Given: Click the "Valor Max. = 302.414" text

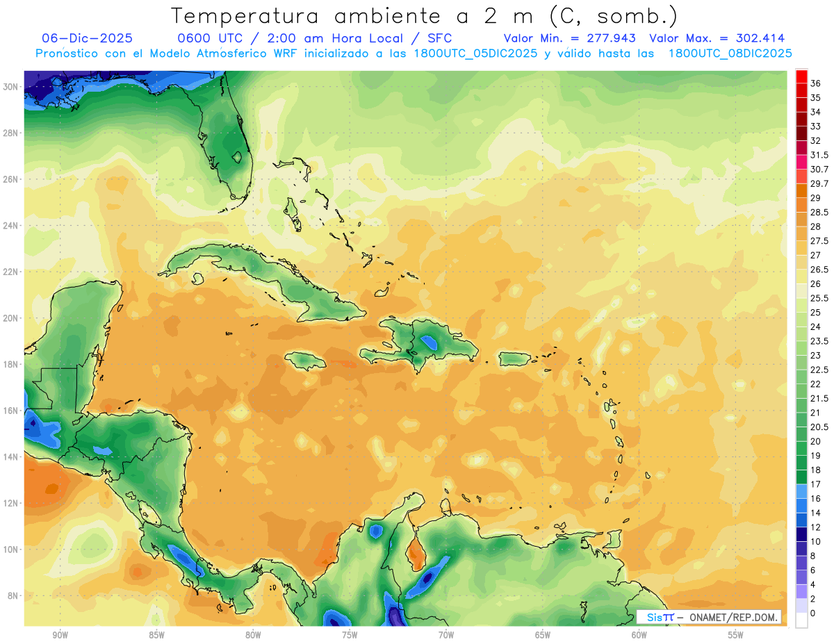Looking at the screenshot, I should pyautogui.click(x=717, y=38).
